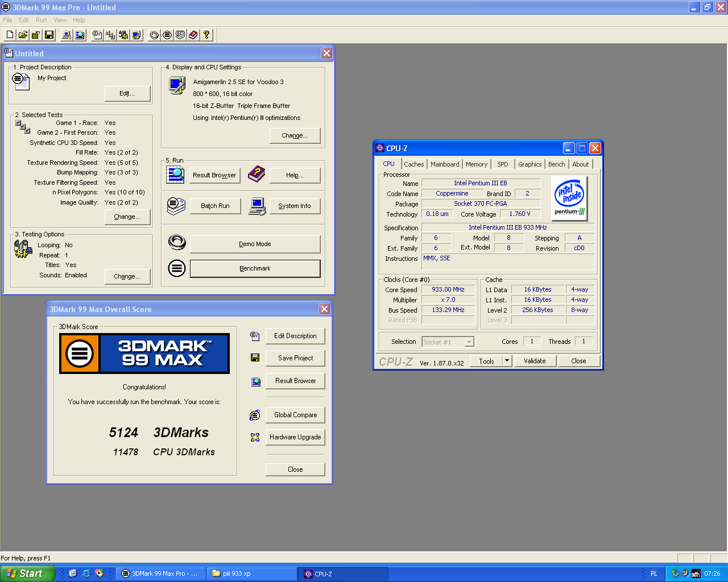Click the purple help book icon beside Help button

[x=257, y=174]
